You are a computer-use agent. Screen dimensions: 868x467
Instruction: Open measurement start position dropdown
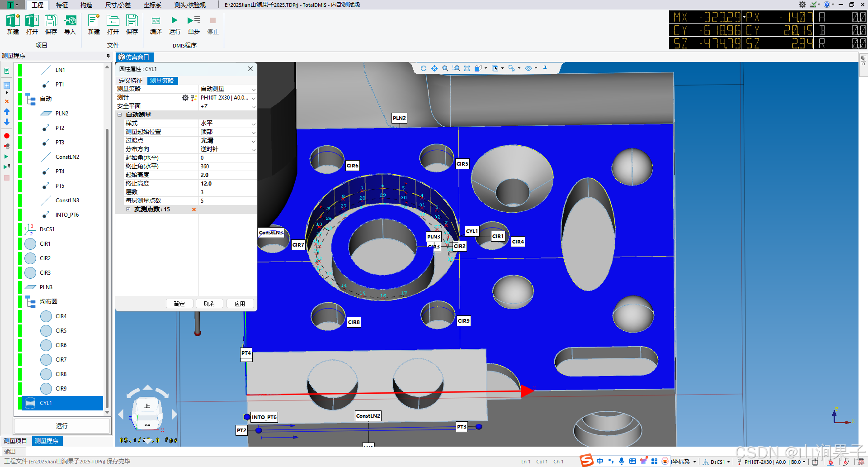[x=253, y=132]
